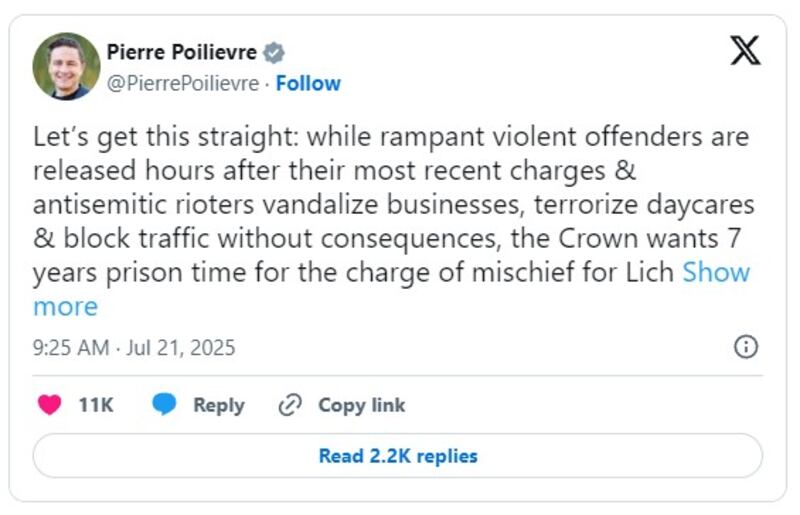Click the Reply label
800x515 pixels.
click(219, 405)
